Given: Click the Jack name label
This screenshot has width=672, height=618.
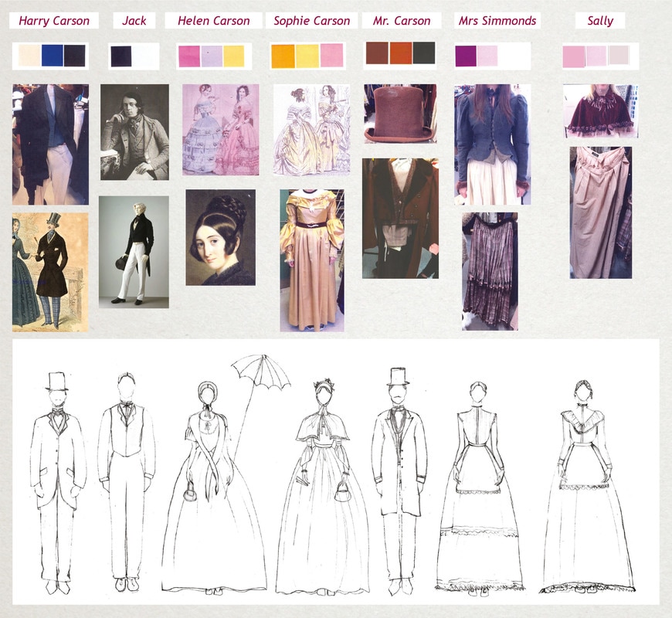Looking at the screenshot, I should [134, 21].
